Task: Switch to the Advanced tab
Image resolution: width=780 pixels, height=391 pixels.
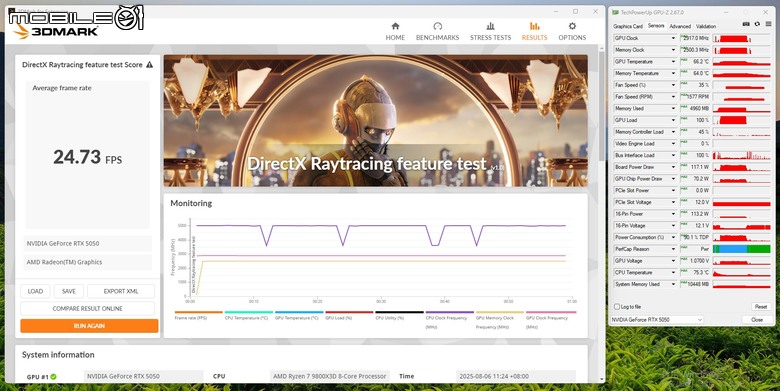Action: 680,26
